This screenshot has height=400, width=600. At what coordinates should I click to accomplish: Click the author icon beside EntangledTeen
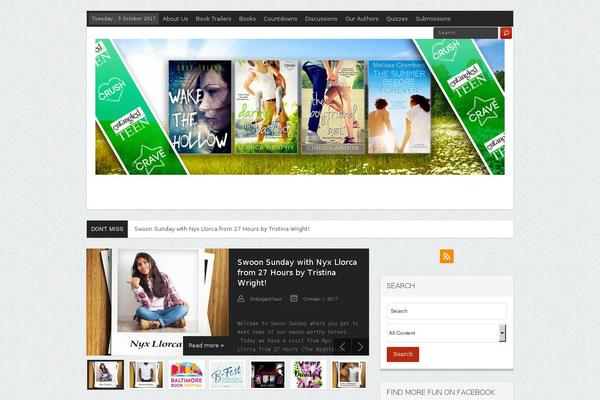tap(241, 299)
